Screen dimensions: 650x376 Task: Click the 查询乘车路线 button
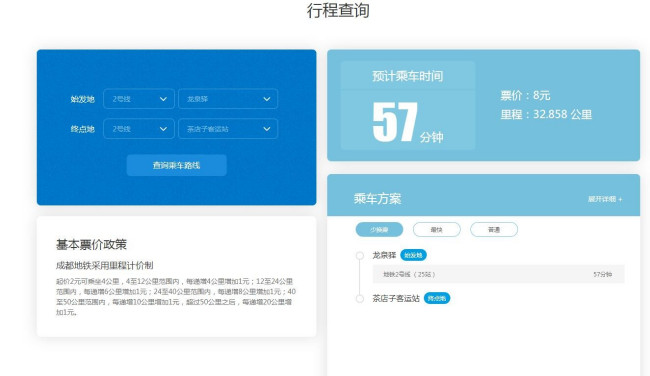177,165
